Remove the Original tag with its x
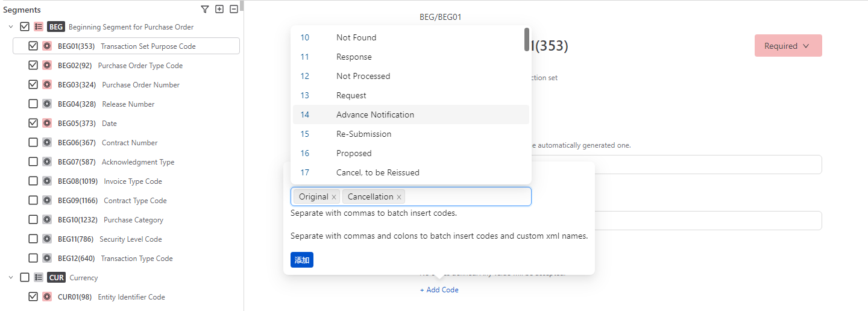Viewport: 868px width, 311px height. pos(334,197)
